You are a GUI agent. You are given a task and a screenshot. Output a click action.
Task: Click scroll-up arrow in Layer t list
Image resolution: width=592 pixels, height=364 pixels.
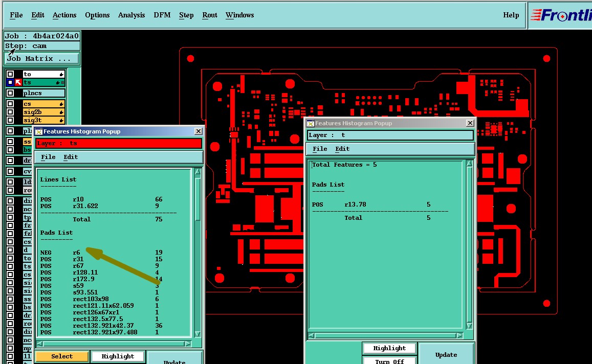click(469, 163)
